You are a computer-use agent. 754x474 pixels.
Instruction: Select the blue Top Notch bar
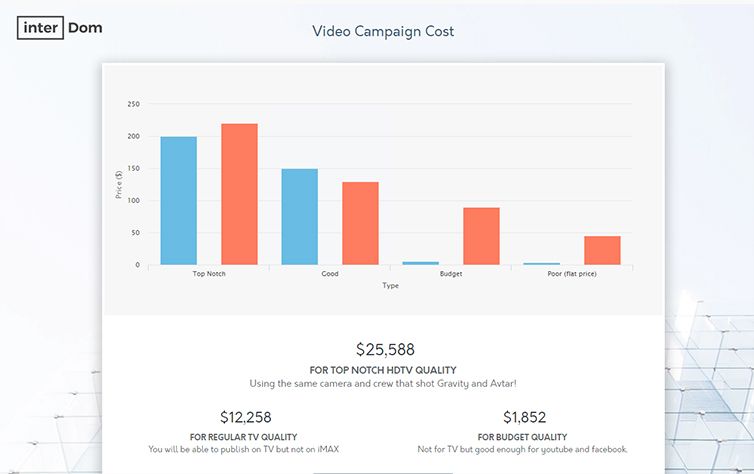tap(179, 201)
